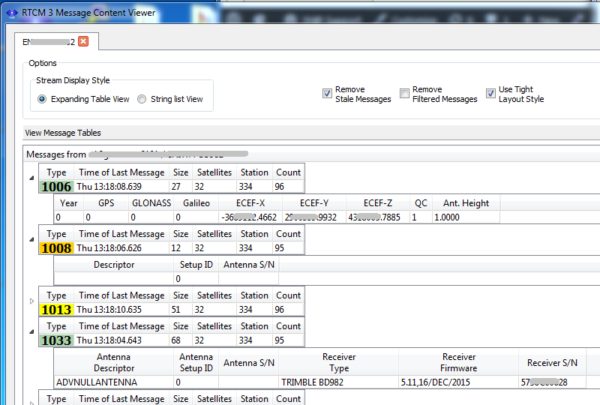Select String list View radio button
The image size is (600, 405).
(x=141, y=99)
